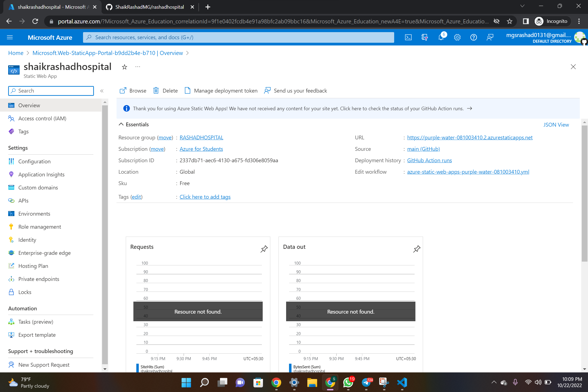Click the RASHADHOSPITAL resource group link
The height and width of the screenshot is (392, 588).
[201, 137]
